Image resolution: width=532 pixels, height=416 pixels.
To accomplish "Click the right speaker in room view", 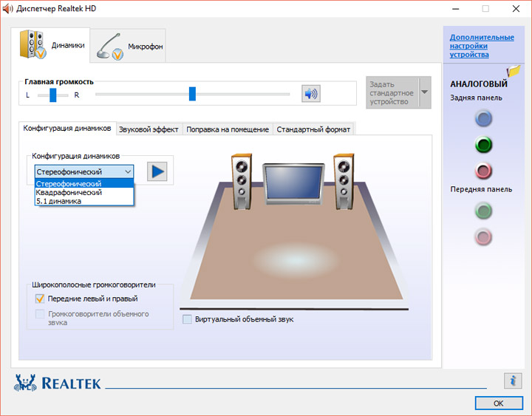I will click(344, 182).
